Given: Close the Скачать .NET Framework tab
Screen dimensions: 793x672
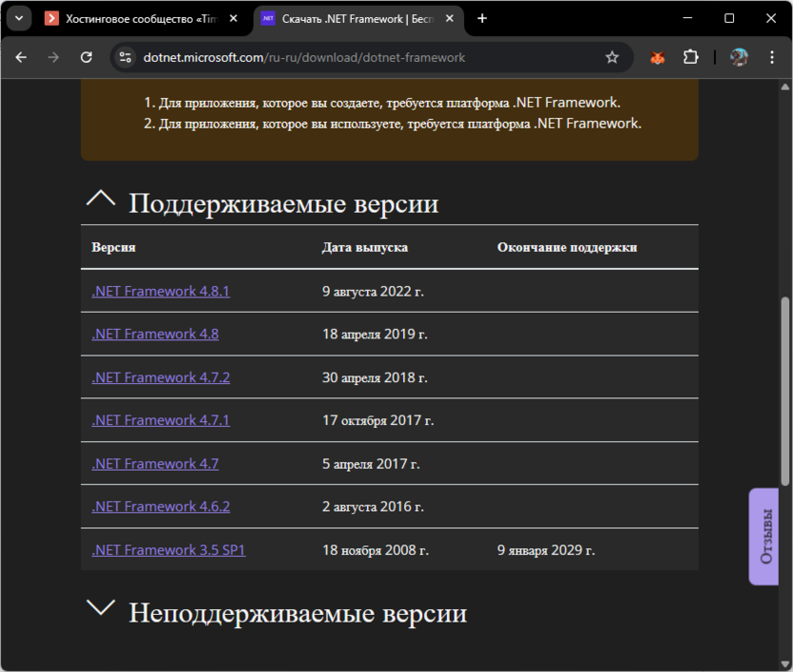Looking at the screenshot, I should pos(452,18).
